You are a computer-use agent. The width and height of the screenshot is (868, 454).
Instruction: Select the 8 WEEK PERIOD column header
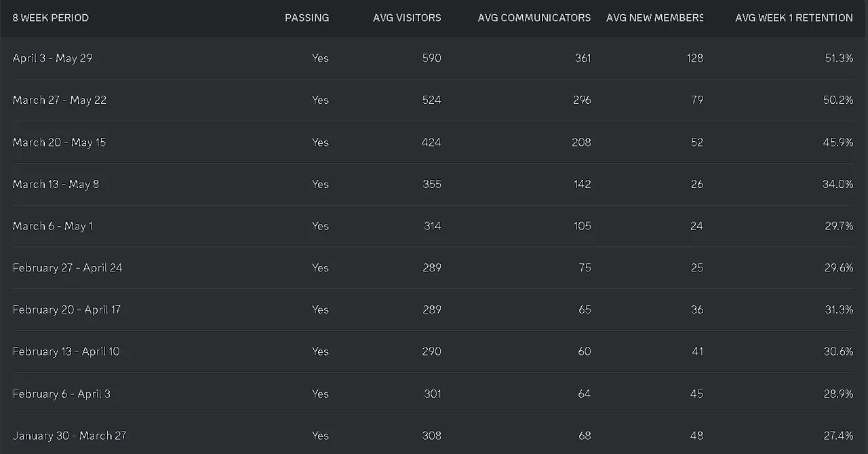(51, 18)
